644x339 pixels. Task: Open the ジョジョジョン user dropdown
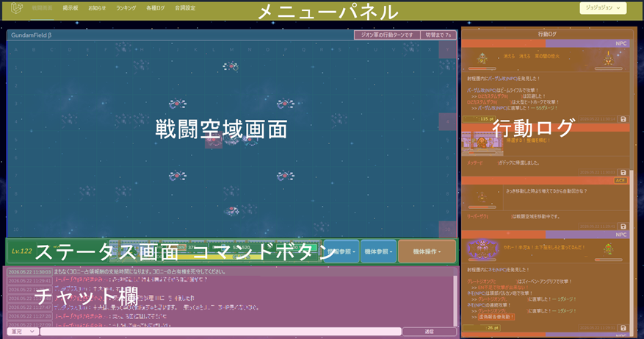pyautogui.click(x=603, y=8)
